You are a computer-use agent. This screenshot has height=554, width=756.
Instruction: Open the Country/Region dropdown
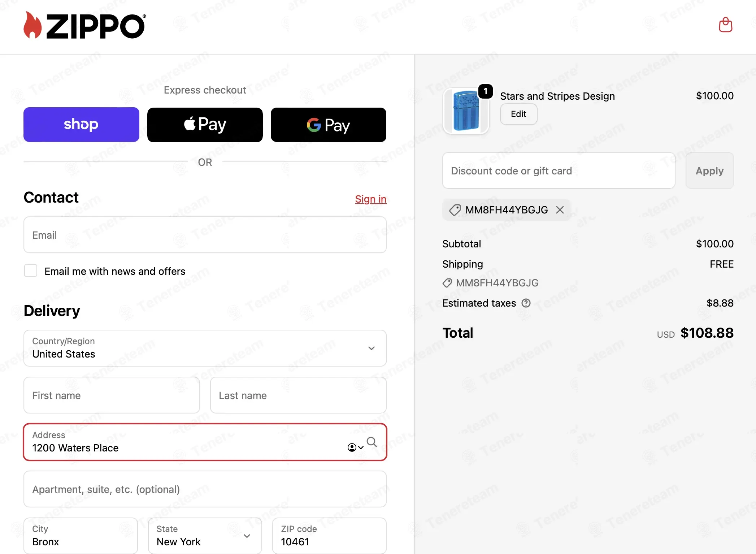point(205,348)
